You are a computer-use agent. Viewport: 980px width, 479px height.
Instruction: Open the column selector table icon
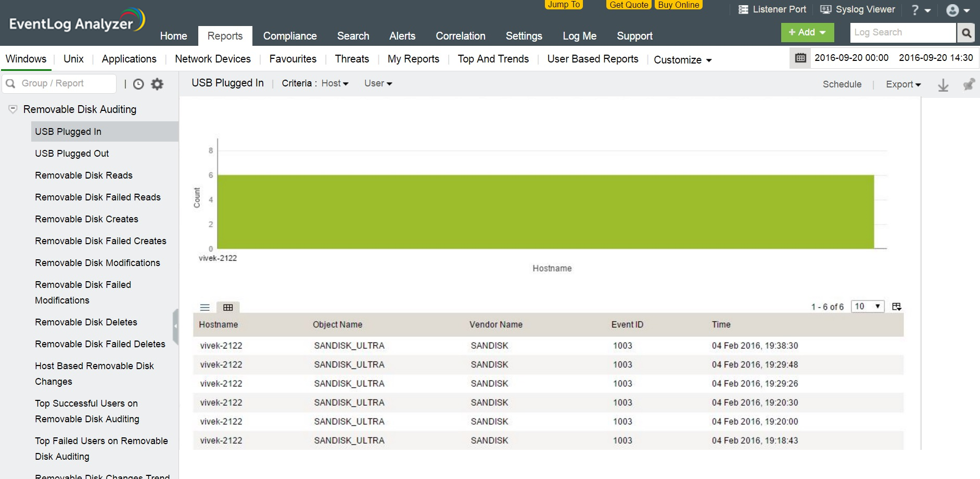pyautogui.click(x=896, y=307)
